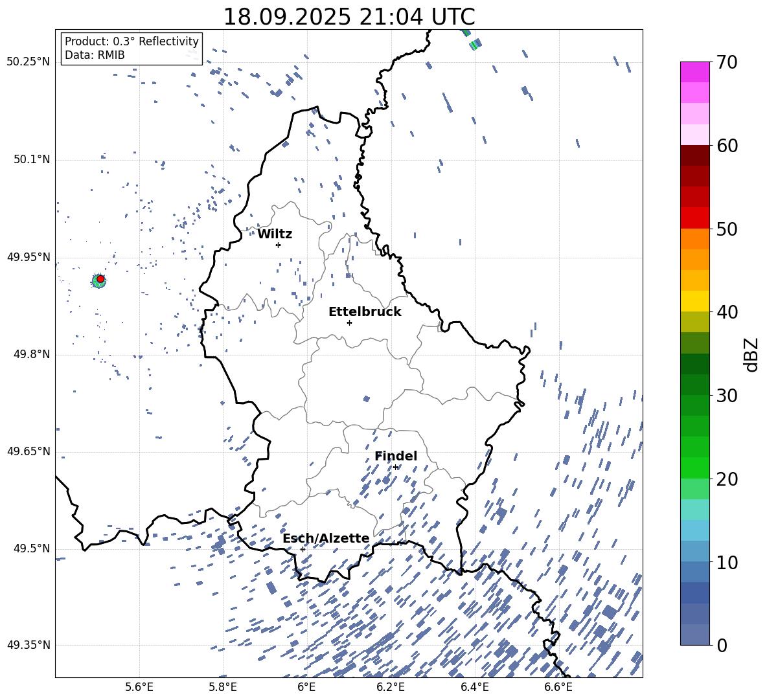The image size is (767, 700).
Task: Click the cross marker below Ettelbruck
Action: click(349, 322)
